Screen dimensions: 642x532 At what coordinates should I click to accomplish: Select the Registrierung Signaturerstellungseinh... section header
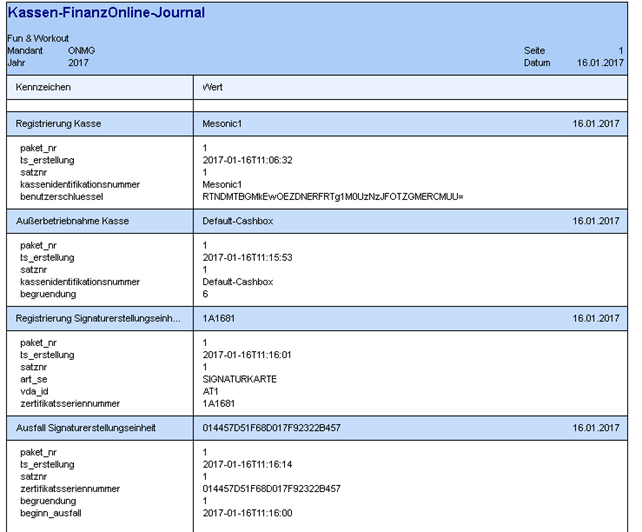98,318
